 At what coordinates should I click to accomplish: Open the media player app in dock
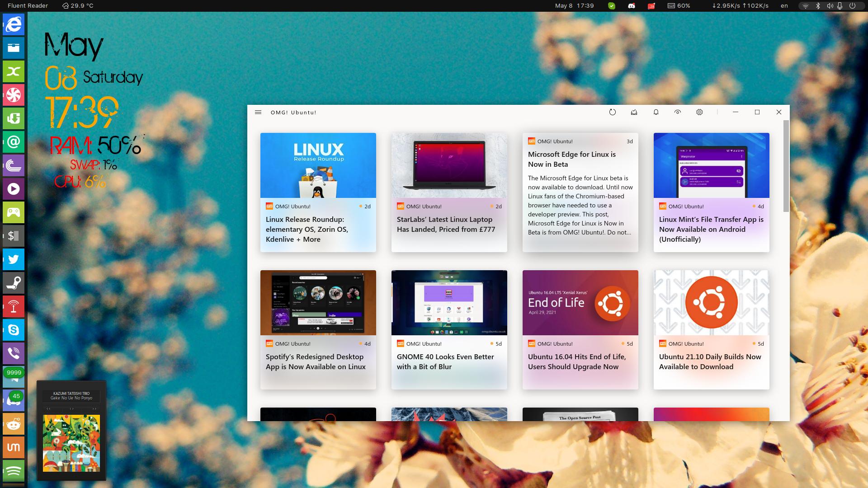pos(14,189)
